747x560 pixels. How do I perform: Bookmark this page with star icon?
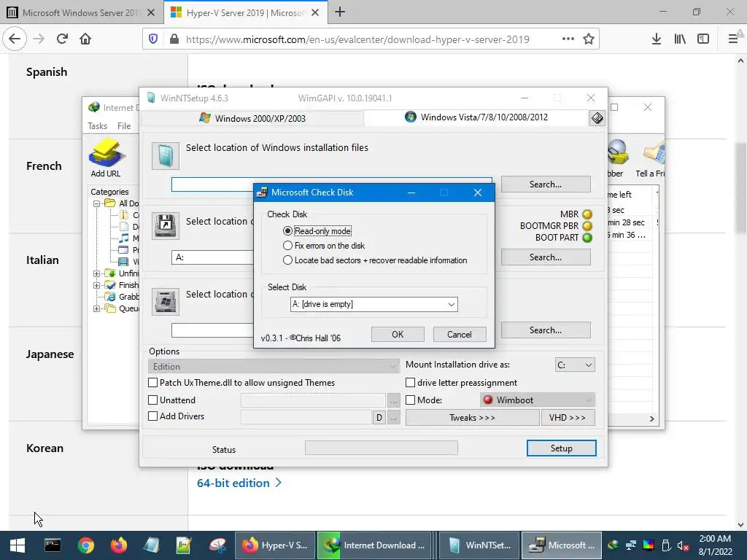[x=589, y=39]
